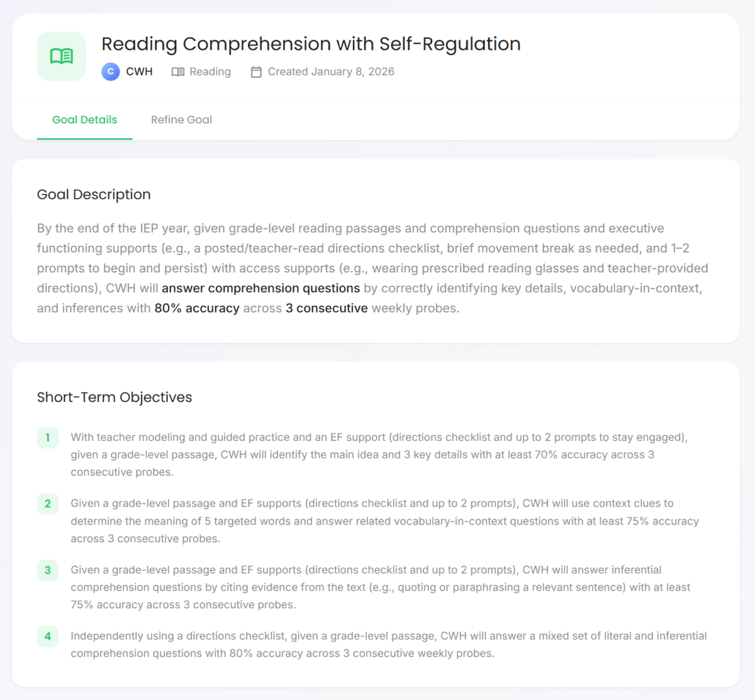Click the calendar icon beside the creation date
This screenshot has width=755, height=700.
tap(256, 72)
